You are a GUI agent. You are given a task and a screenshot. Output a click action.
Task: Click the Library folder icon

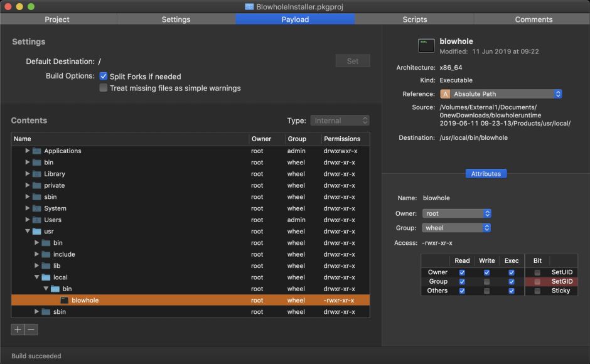(x=37, y=174)
